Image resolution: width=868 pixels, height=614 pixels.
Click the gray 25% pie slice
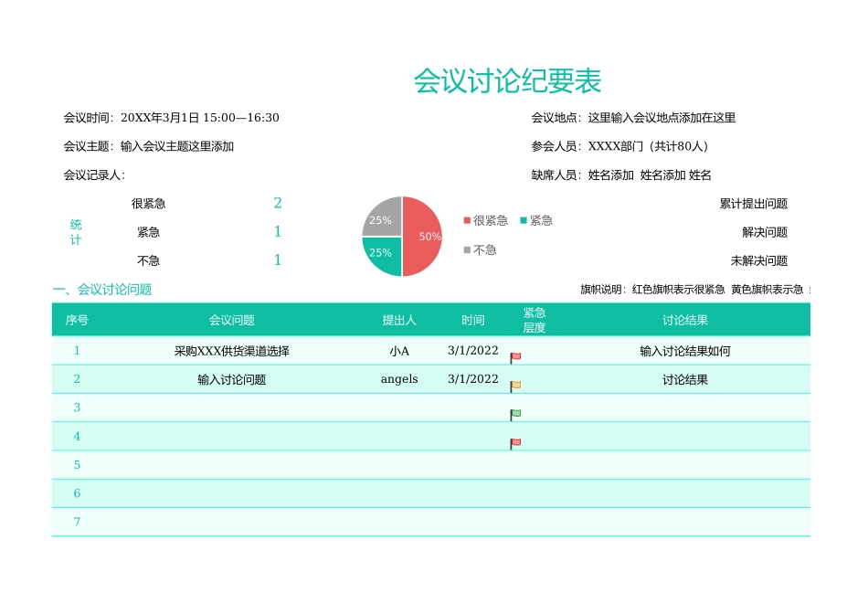tap(381, 219)
